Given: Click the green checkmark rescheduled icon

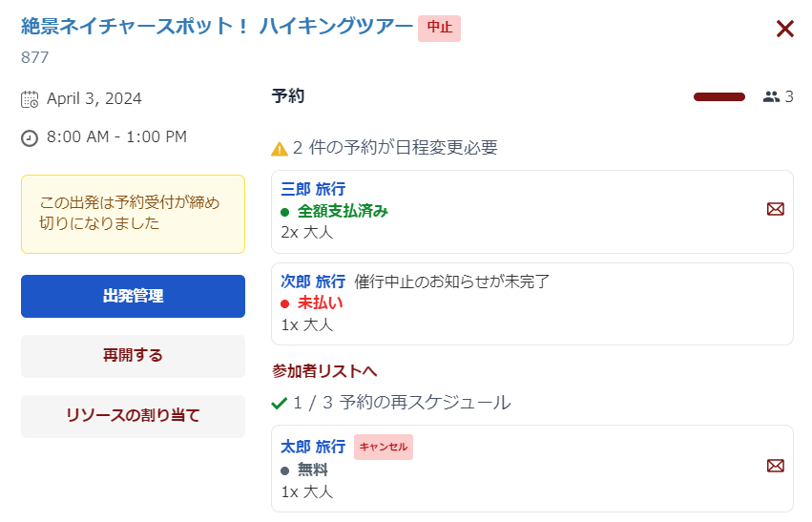Looking at the screenshot, I should tap(280, 404).
